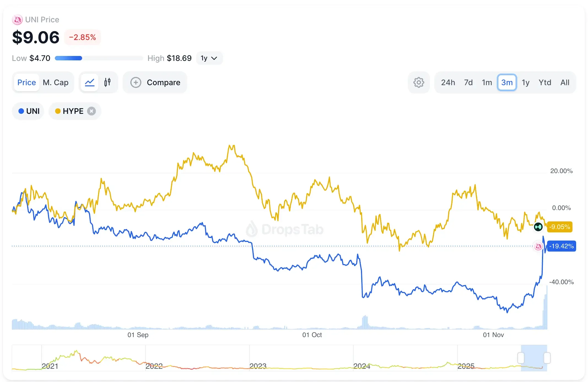Expand the chevron next to 1y label

[214, 58]
